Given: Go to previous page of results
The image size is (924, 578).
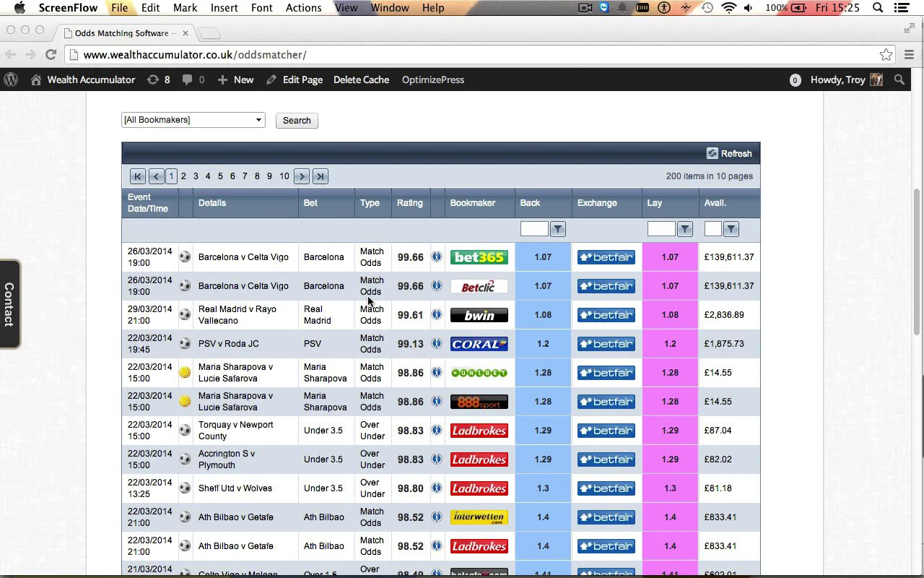Looking at the screenshot, I should (156, 176).
